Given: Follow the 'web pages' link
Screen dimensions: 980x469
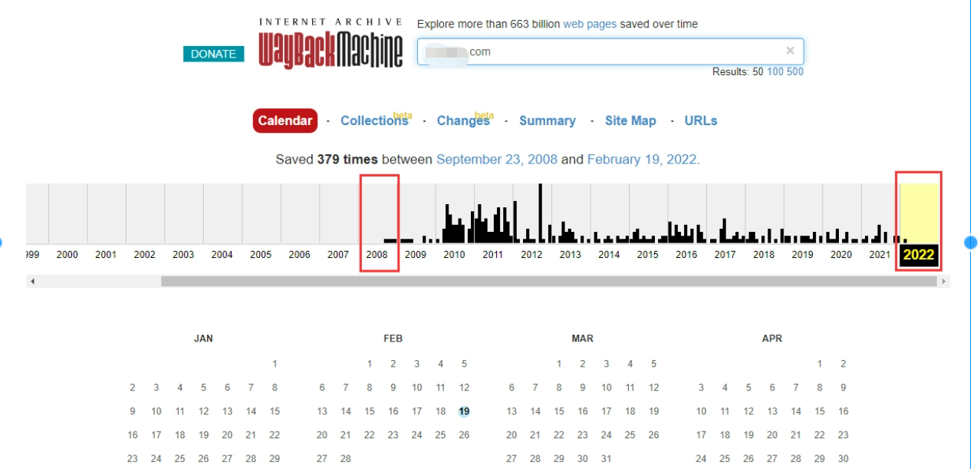Looking at the screenshot, I should click(590, 24).
